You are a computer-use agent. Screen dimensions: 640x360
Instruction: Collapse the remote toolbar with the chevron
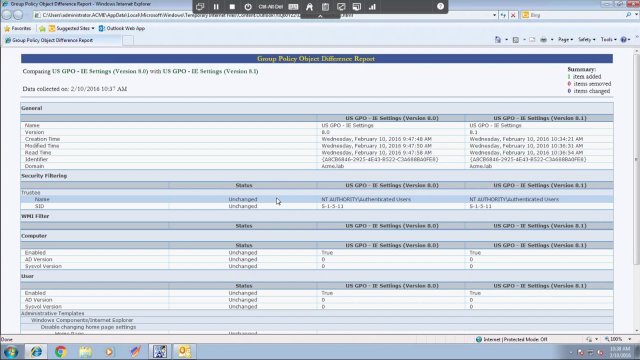(x=320, y=16)
